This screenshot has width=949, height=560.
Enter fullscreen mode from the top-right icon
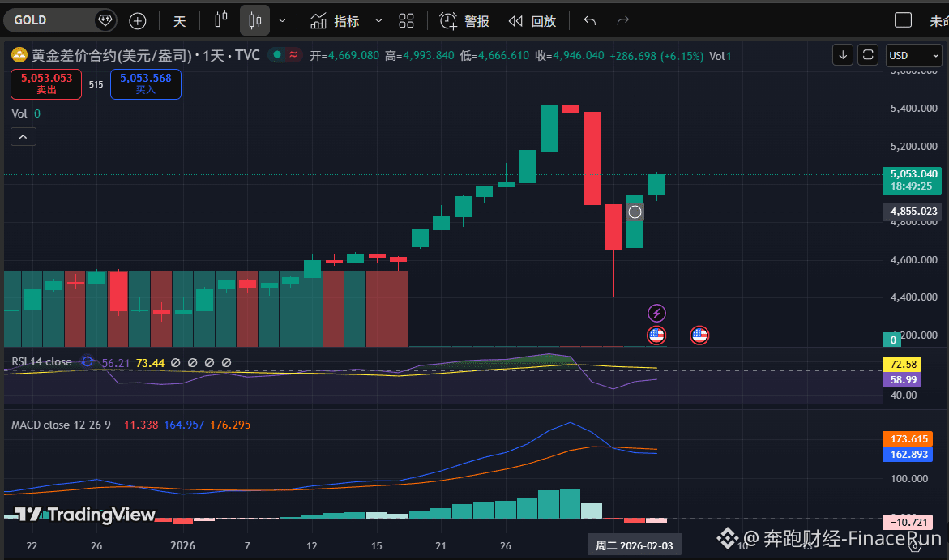(867, 54)
